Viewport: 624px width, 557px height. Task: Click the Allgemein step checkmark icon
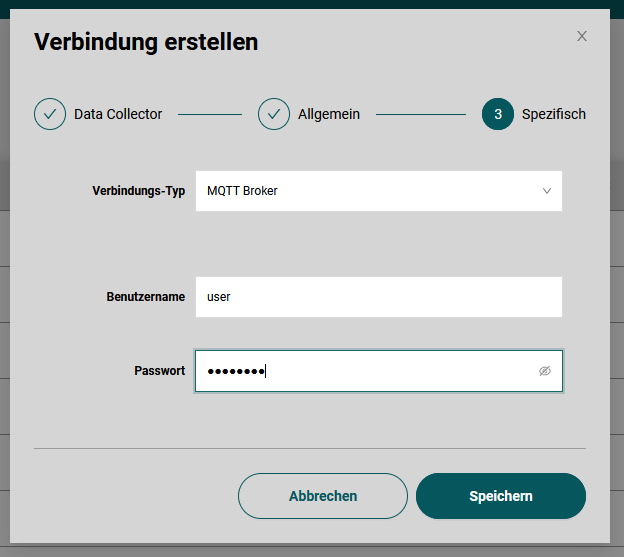[x=274, y=114]
